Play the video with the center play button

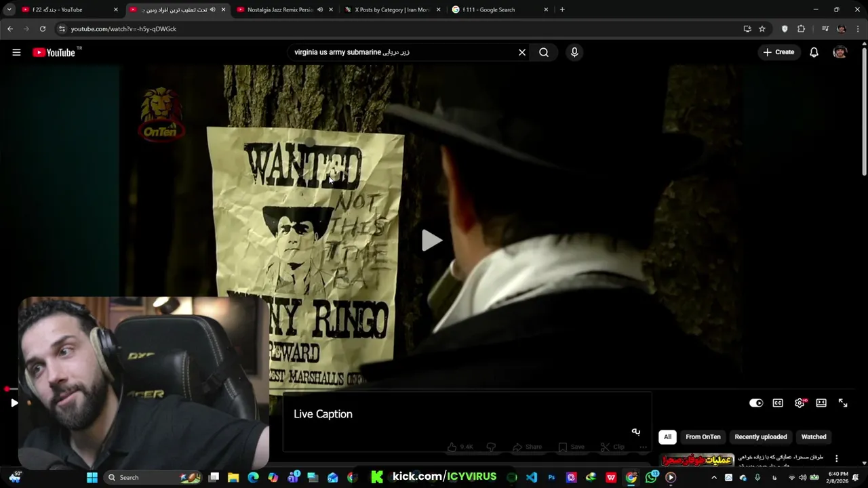click(432, 240)
